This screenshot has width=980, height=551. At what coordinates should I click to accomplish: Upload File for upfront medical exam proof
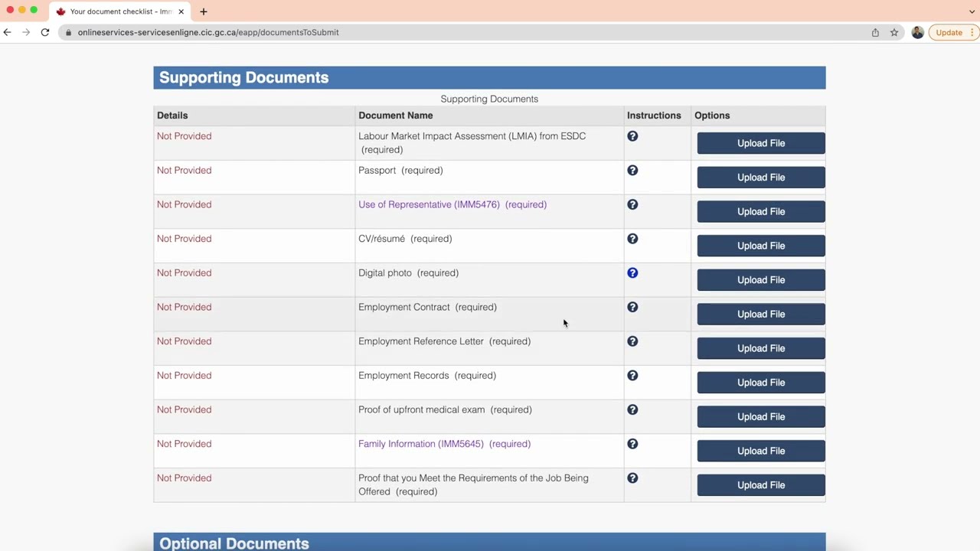click(x=761, y=416)
